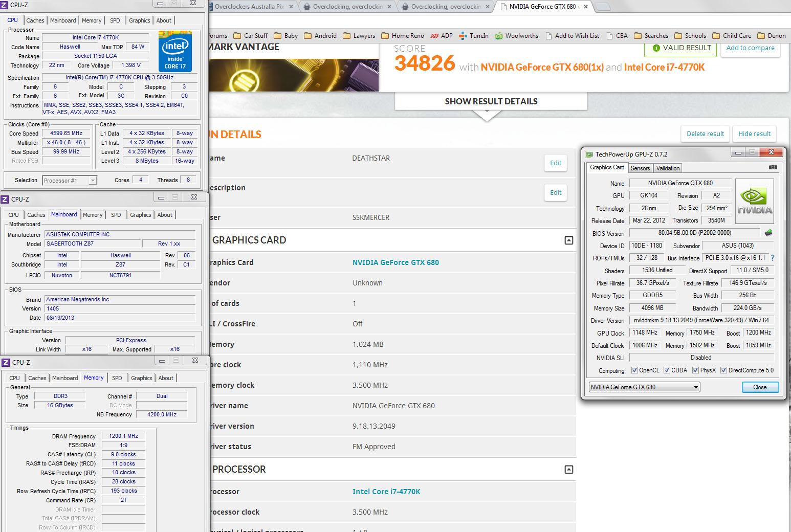This screenshot has height=532, width=791.
Task: Click the Core Speed value 4599.65 MHz
Action: (66, 134)
